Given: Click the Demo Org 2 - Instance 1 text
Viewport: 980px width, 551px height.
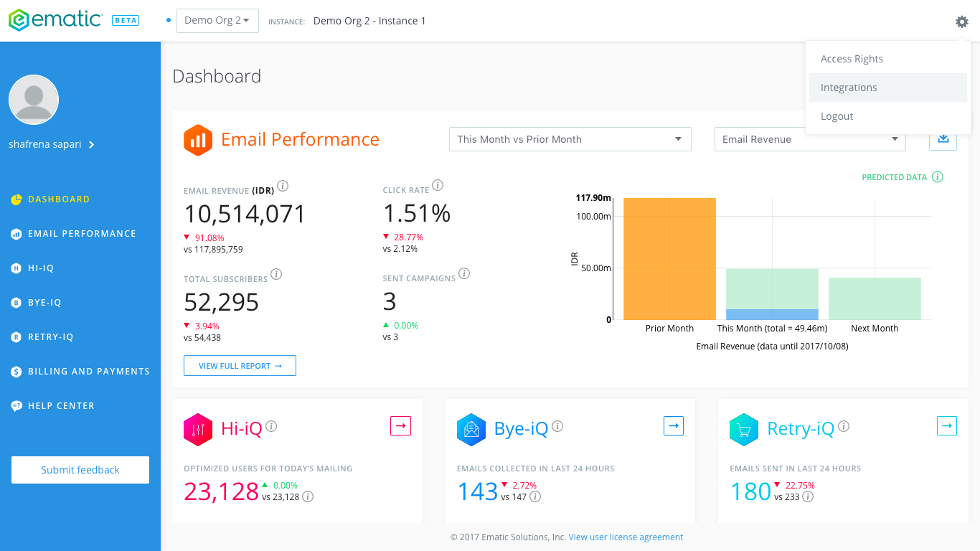Looking at the screenshot, I should [369, 21].
